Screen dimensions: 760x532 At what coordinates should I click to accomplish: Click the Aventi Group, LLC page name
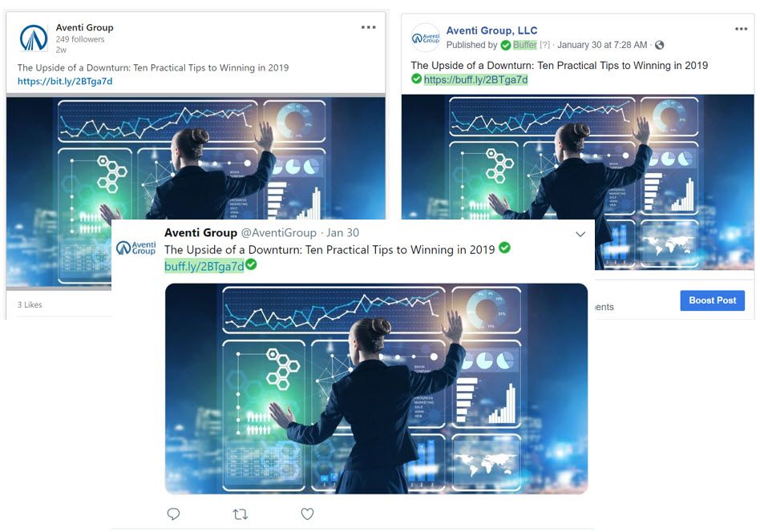[x=491, y=30]
